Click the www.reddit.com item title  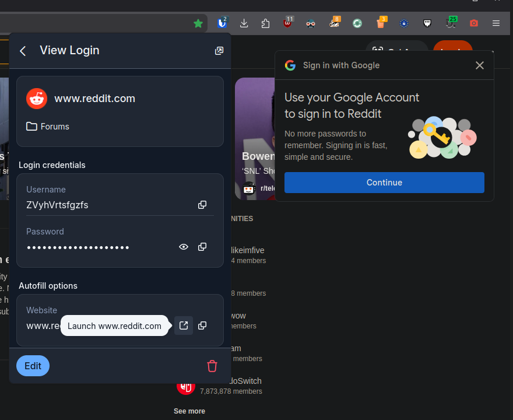click(94, 99)
